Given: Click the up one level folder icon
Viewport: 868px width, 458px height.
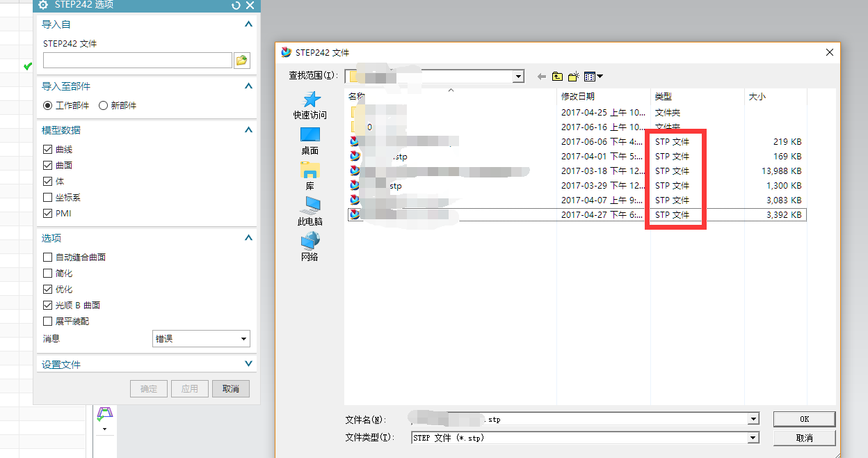Looking at the screenshot, I should tap(557, 76).
